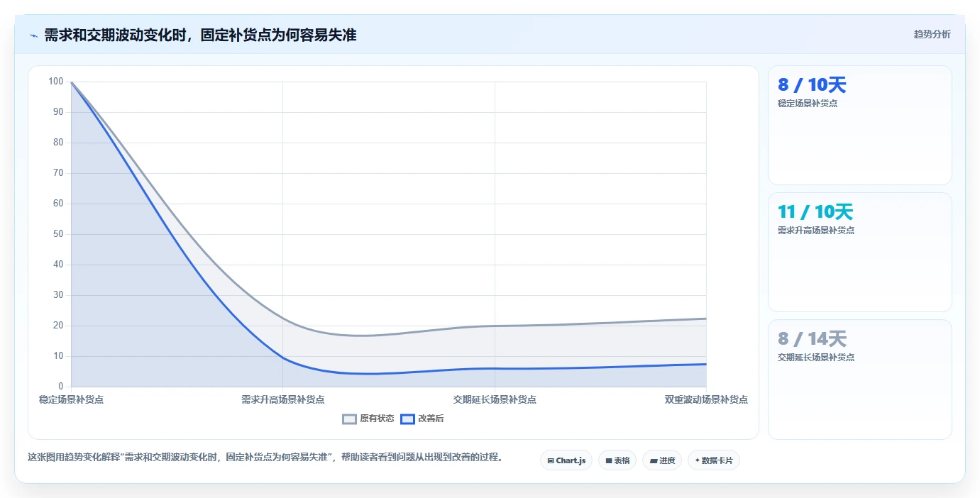The image size is (980, 498).
Task: Click the card caption 交期延长场景补货点
Action: pos(816,358)
